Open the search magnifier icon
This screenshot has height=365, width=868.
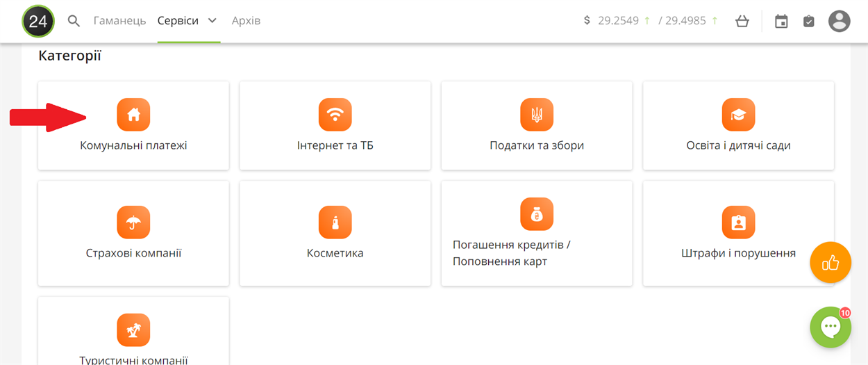(74, 21)
